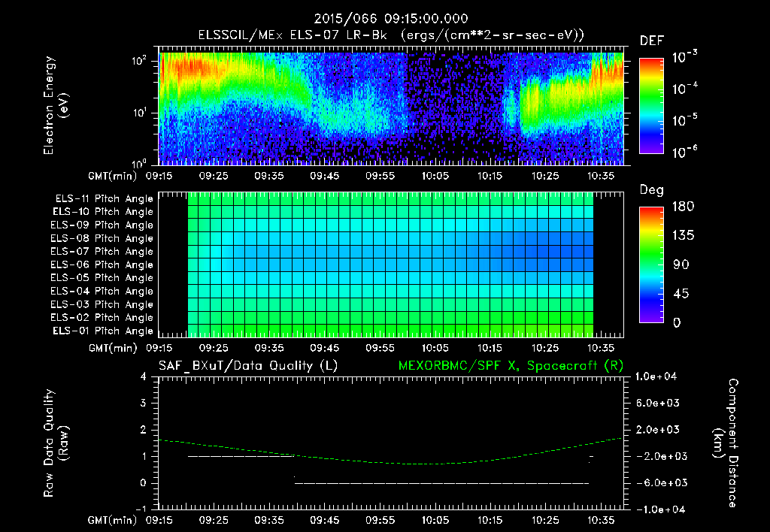
Task: Select the SAF_BXuT/Data Quality (L) legend
Action: click(248, 366)
